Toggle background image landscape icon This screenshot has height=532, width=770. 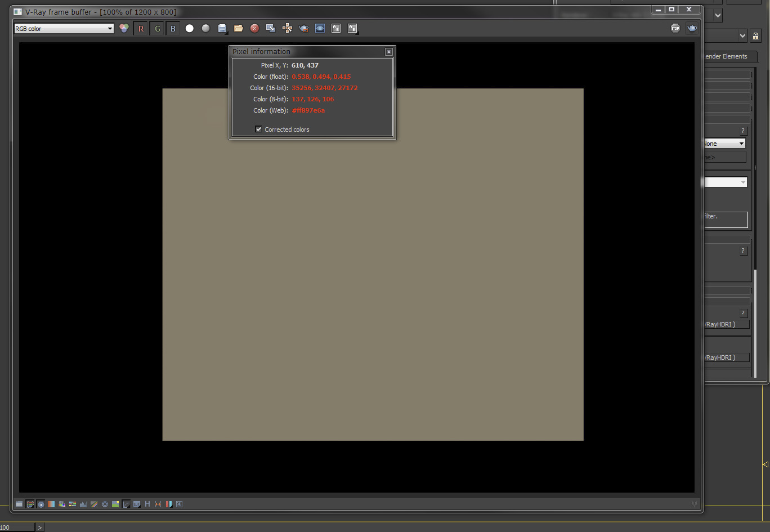click(x=115, y=504)
